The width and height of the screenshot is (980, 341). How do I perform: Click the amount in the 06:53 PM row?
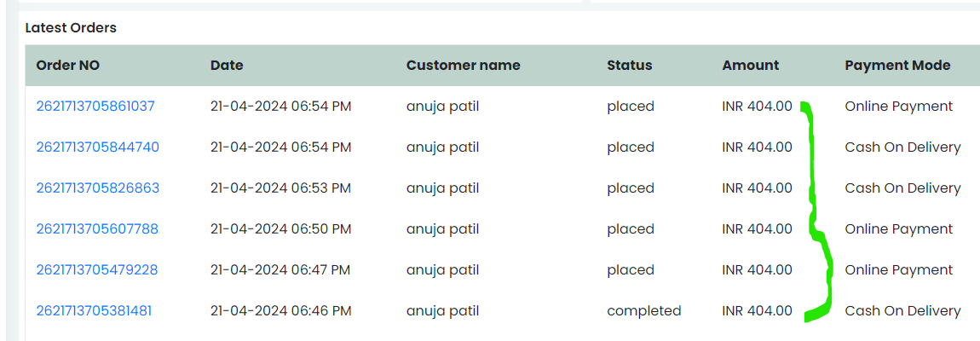pyautogui.click(x=757, y=188)
